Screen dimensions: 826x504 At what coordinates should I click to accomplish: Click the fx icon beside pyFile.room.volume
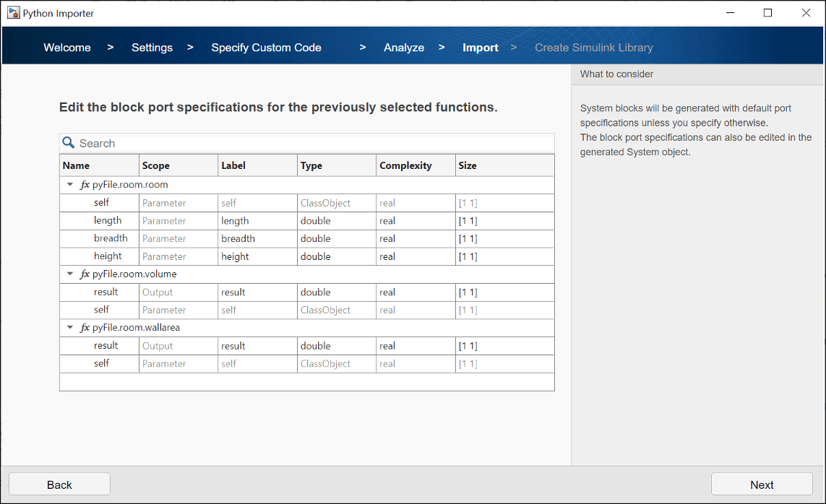[85, 274]
